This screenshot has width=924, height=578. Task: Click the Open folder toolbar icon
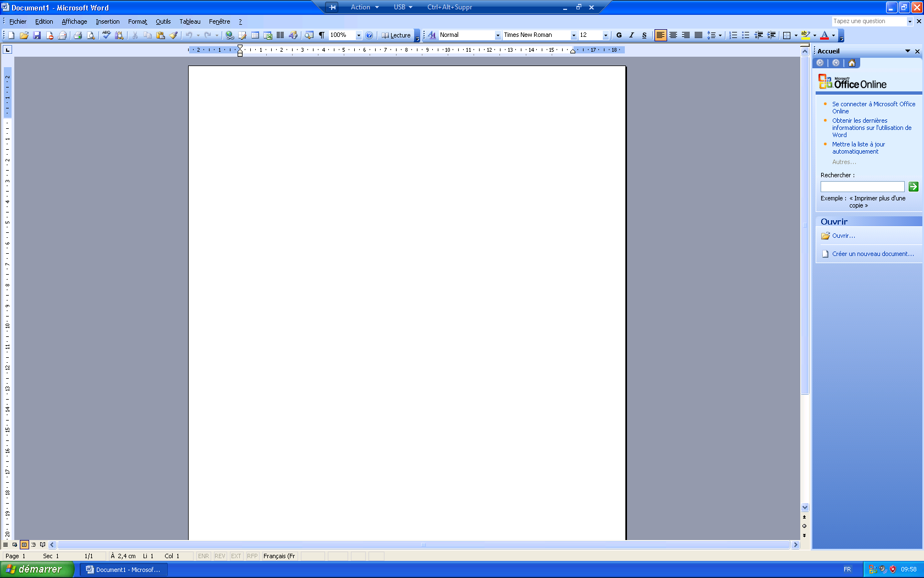pos(24,35)
